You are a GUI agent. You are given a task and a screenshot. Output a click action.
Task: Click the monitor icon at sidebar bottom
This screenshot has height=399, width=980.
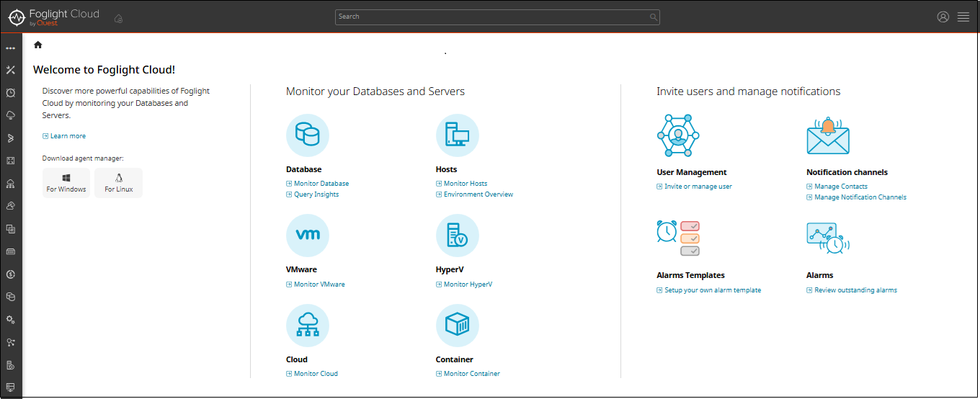(10, 387)
